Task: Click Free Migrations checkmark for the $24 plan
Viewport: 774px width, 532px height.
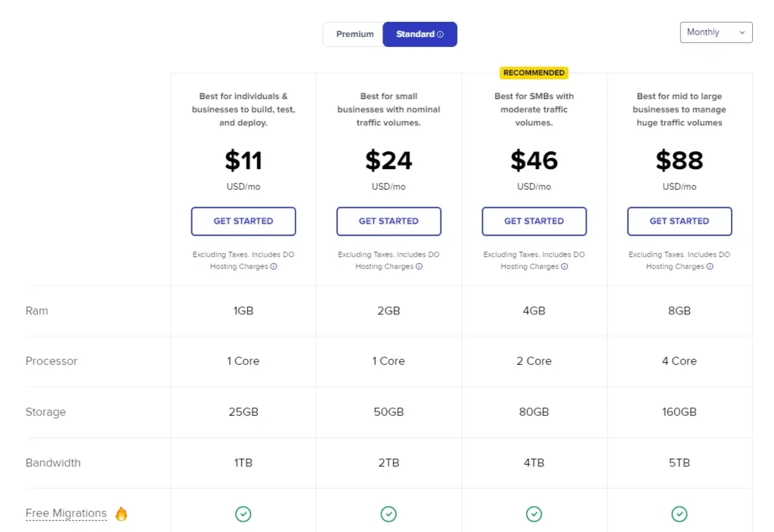Action: [x=389, y=514]
